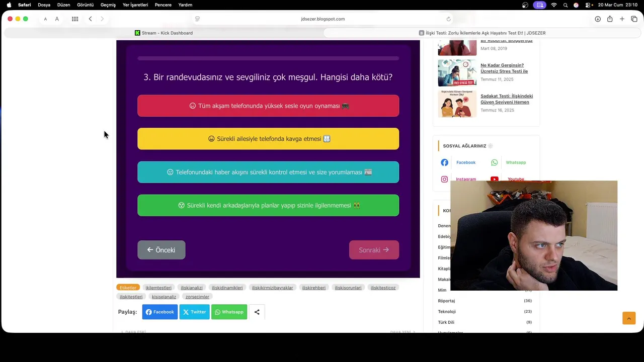The image size is (644, 362).
Task: Share post on Twitter button
Action: tap(194, 312)
